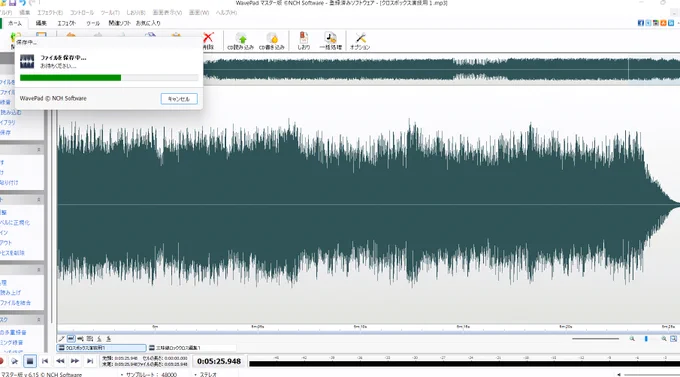The width and height of the screenshot is (680, 377).
Task: Switch to the 編集 ribbon tab
Action: tap(41, 23)
